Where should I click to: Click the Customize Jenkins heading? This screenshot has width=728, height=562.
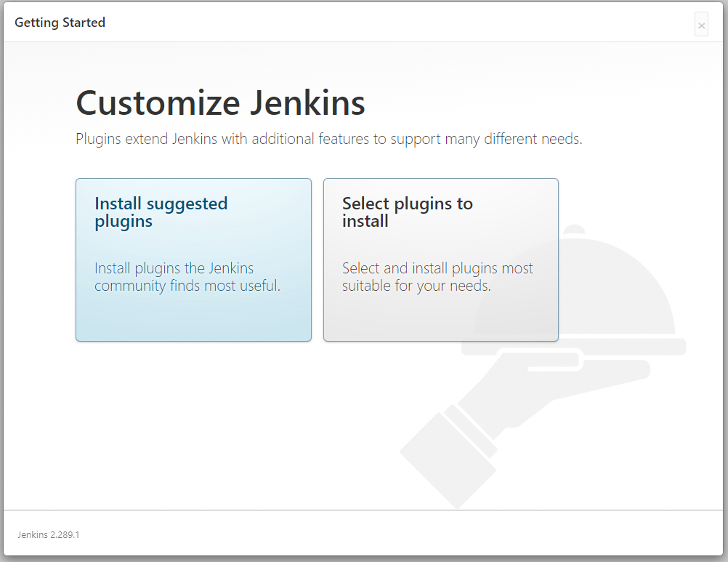coord(221,103)
